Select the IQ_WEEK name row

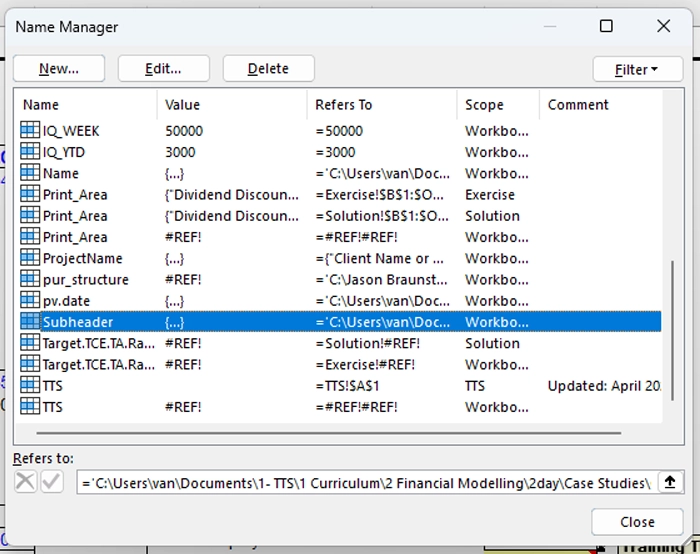[340, 130]
